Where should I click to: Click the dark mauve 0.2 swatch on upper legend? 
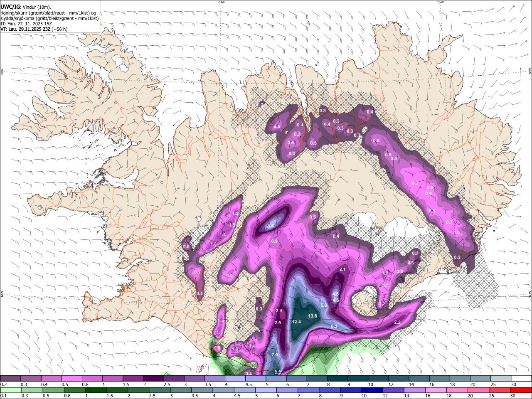[11, 378]
